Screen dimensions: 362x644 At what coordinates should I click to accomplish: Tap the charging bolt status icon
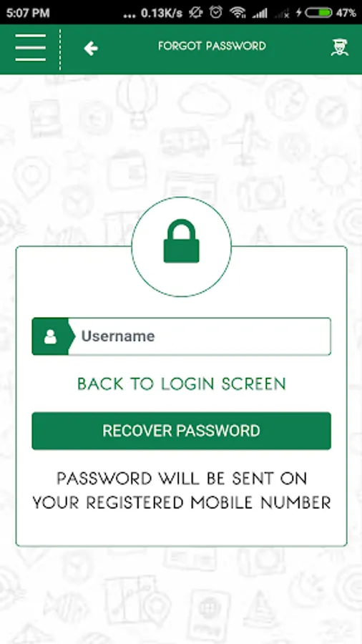pos(299,13)
